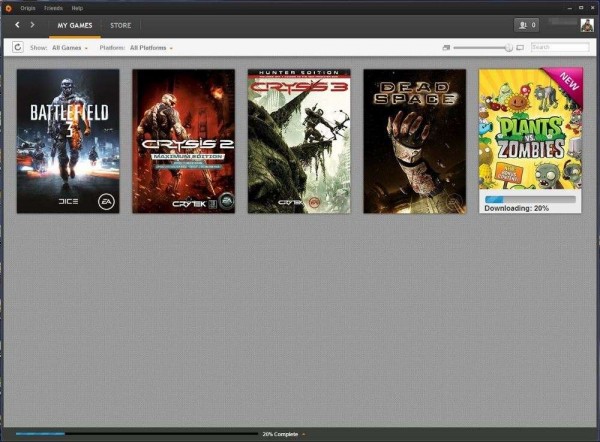
Task: Select the small tile size icon
Action: (x=446, y=48)
